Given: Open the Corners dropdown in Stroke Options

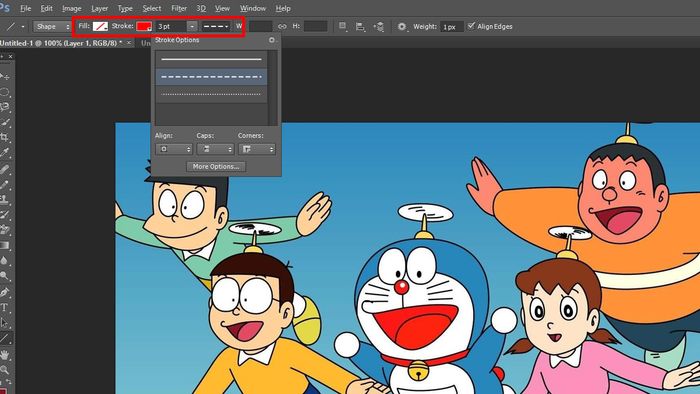Looking at the screenshot, I should [x=257, y=149].
